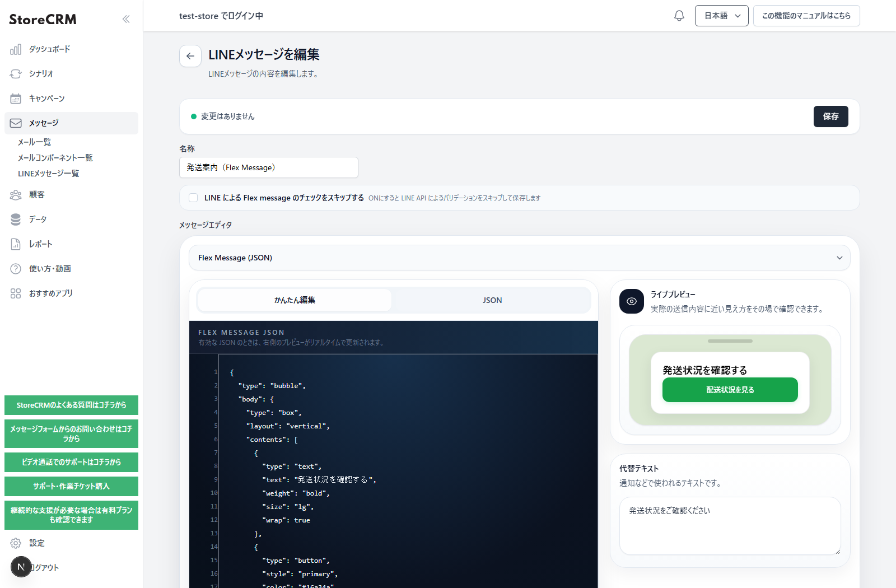
Task: Click ビデオ通話でのサポートはコチラから button
Action: [x=71, y=462]
